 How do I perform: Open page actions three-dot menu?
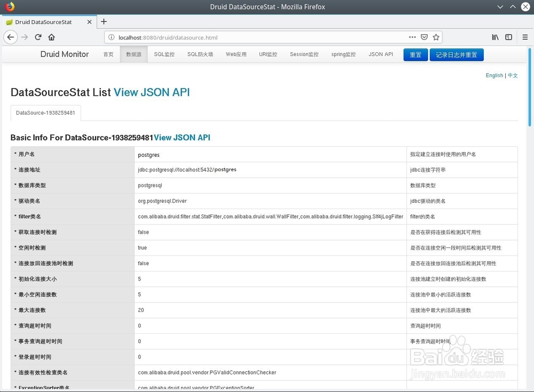click(x=412, y=37)
